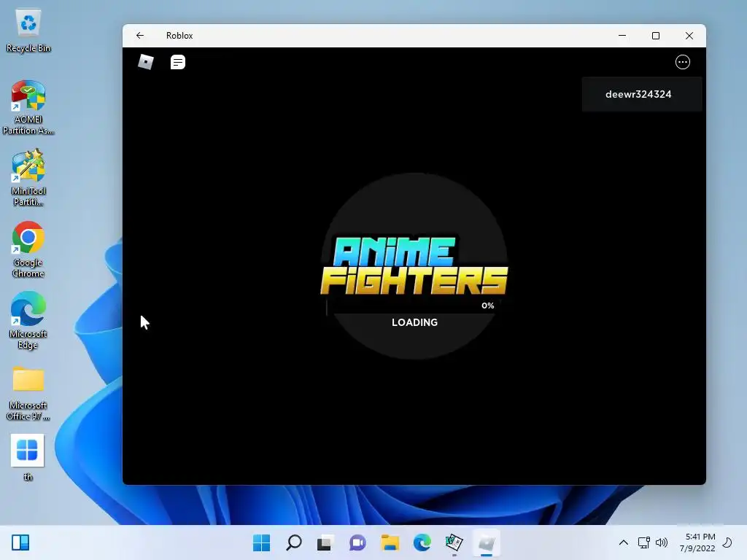747x560 pixels.
Task: Close the Roblox window
Action: click(689, 36)
